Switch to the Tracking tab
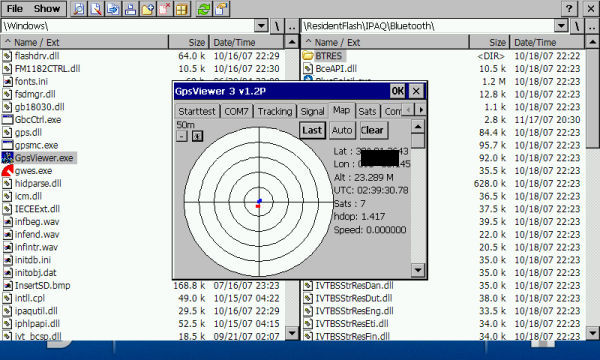This screenshot has width=600, height=360. pos(275,111)
